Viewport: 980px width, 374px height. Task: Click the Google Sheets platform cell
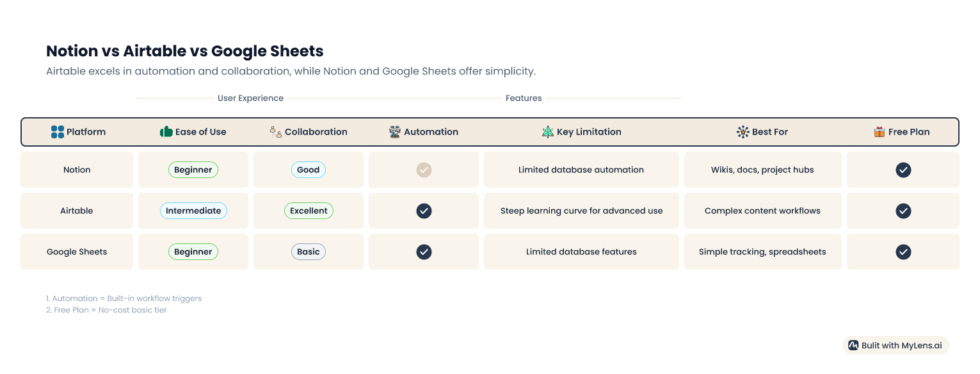click(77, 252)
